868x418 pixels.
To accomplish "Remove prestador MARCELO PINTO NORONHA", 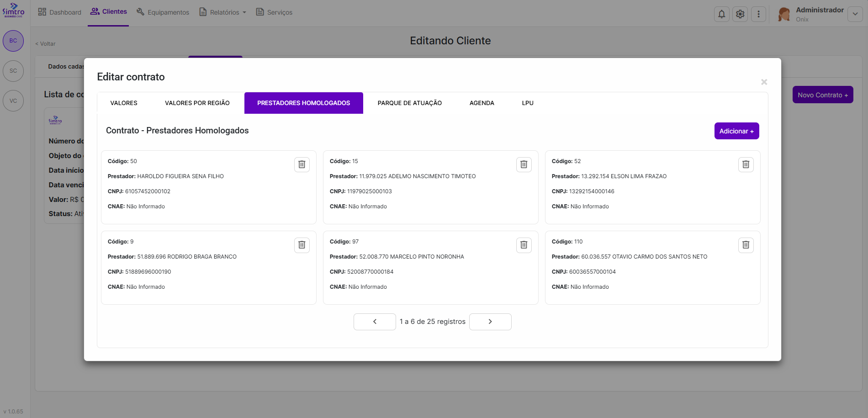I will [524, 245].
